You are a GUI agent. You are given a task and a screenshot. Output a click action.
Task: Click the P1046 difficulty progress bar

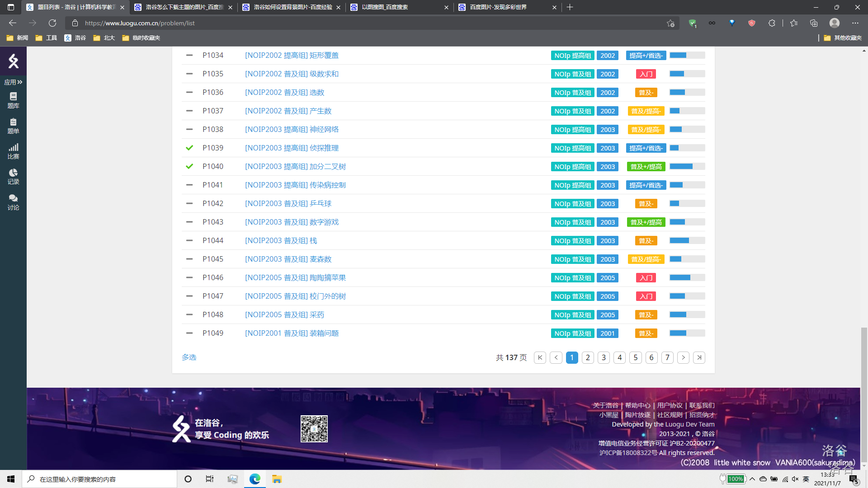click(x=687, y=277)
